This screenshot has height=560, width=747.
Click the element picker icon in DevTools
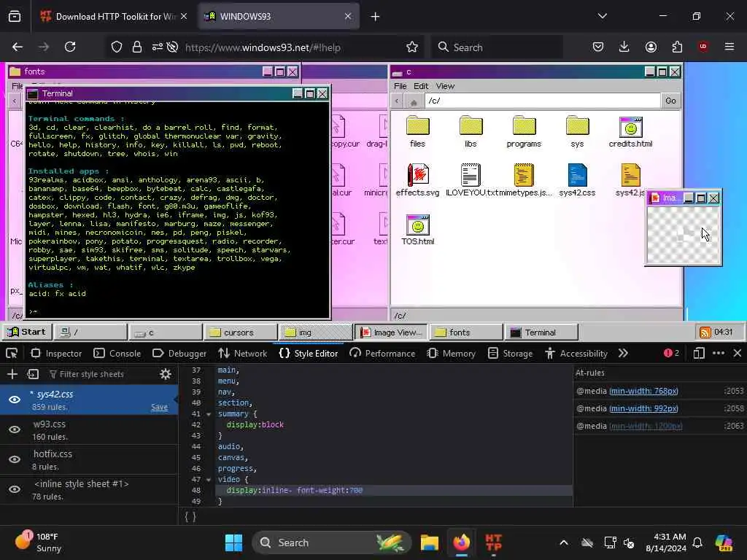pos(12,354)
